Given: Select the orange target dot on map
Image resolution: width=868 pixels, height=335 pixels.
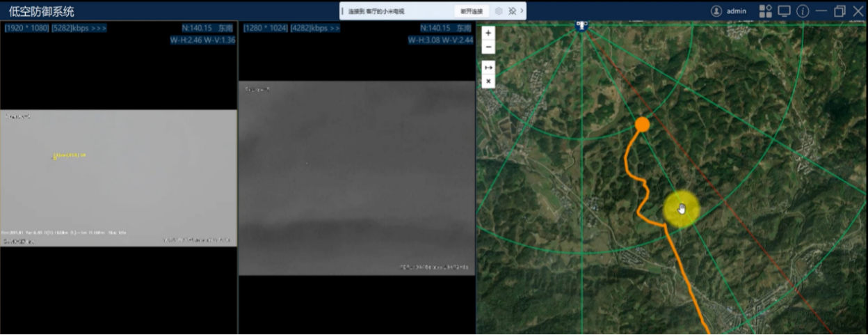Looking at the screenshot, I should coord(642,124).
